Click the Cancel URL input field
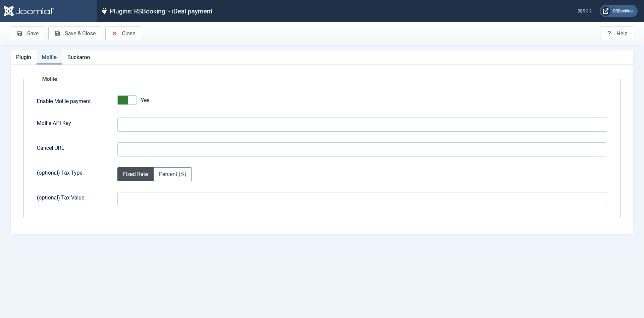This screenshot has width=644, height=318. pyautogui.click(x=362, y=149)
